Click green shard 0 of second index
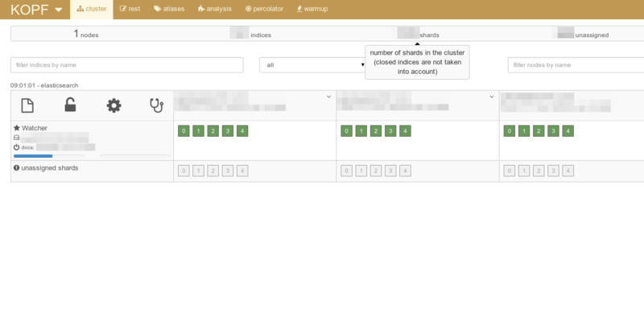The width and height of the screenshot is (644, 310). [x=347, y=131]
